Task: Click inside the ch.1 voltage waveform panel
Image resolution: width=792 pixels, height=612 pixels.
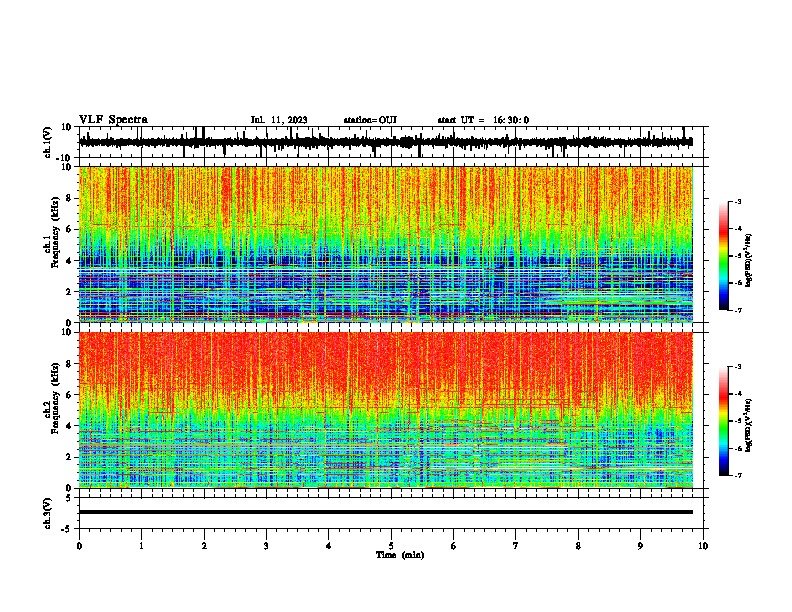Action: 391,142
